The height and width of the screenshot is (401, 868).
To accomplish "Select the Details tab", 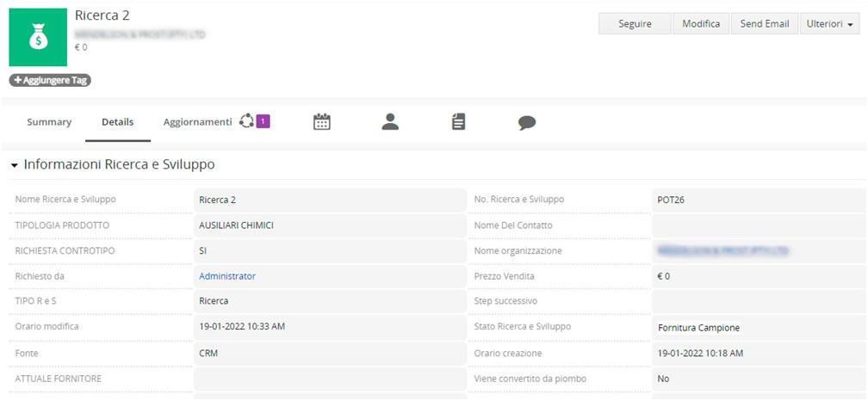I will point(117,122).
